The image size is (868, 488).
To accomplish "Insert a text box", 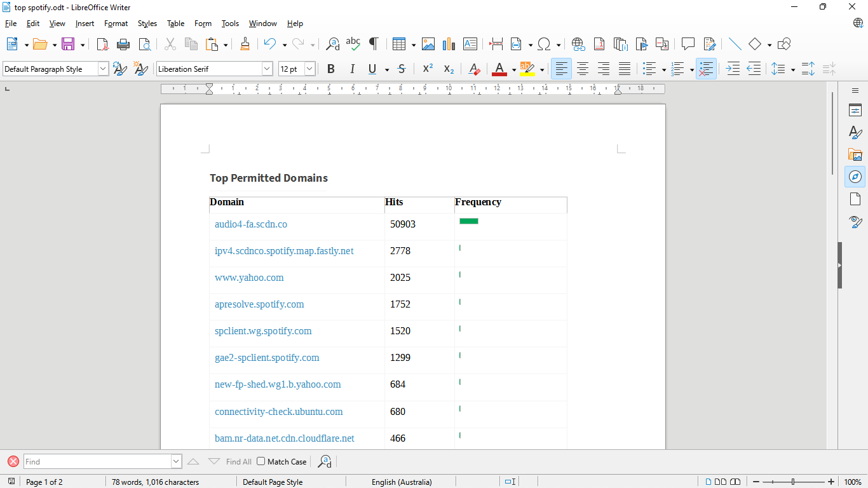I will [470, 44].
